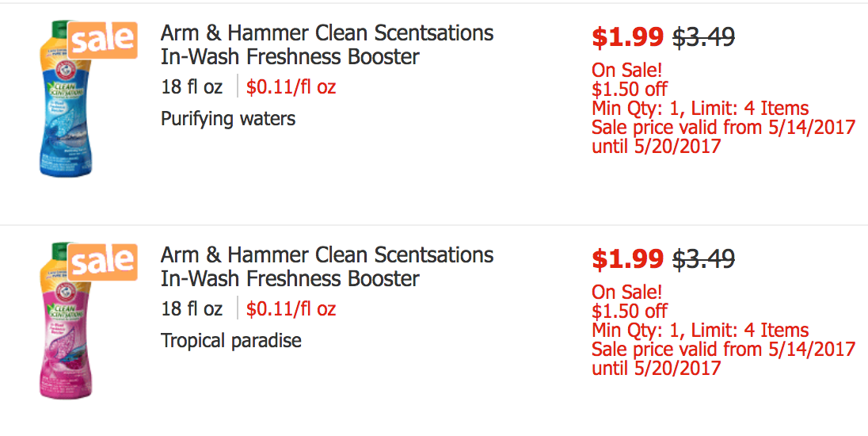Click the $0.11/fl oz unit price for Tropical paradise
The width and height of the screenshot is (868, 436).
tap(291, 308)
